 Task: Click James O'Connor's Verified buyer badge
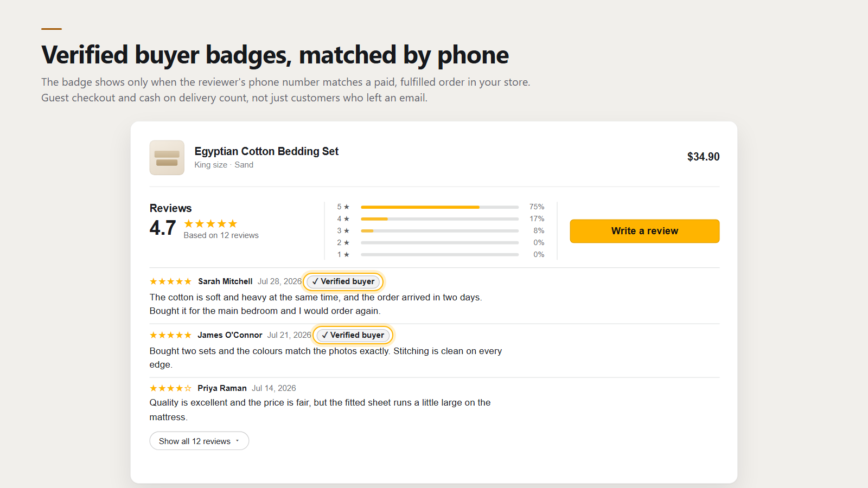pos(353,335)
